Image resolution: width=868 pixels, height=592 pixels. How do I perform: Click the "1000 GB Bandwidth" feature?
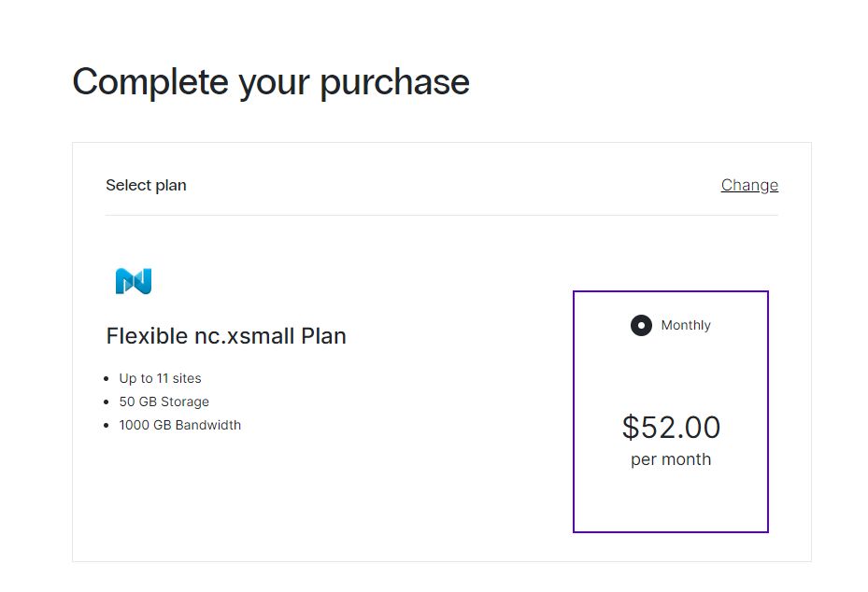click(x=179, y=426)
